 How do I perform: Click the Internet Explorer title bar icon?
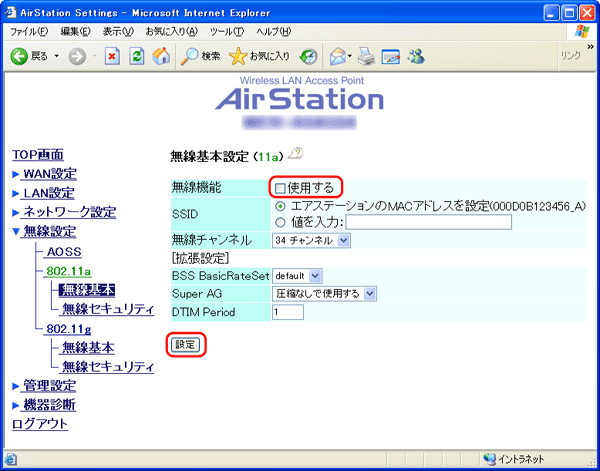[11, 13]
